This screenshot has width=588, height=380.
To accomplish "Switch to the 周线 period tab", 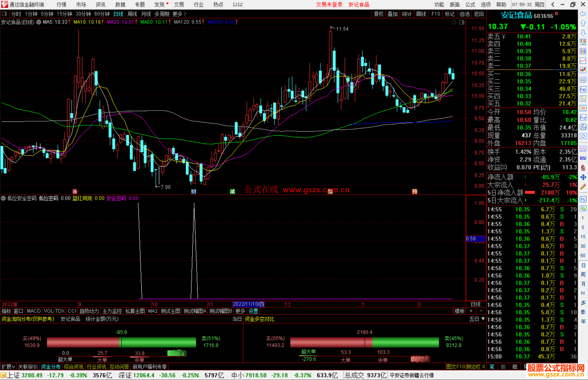I will [x=132, y=14].
